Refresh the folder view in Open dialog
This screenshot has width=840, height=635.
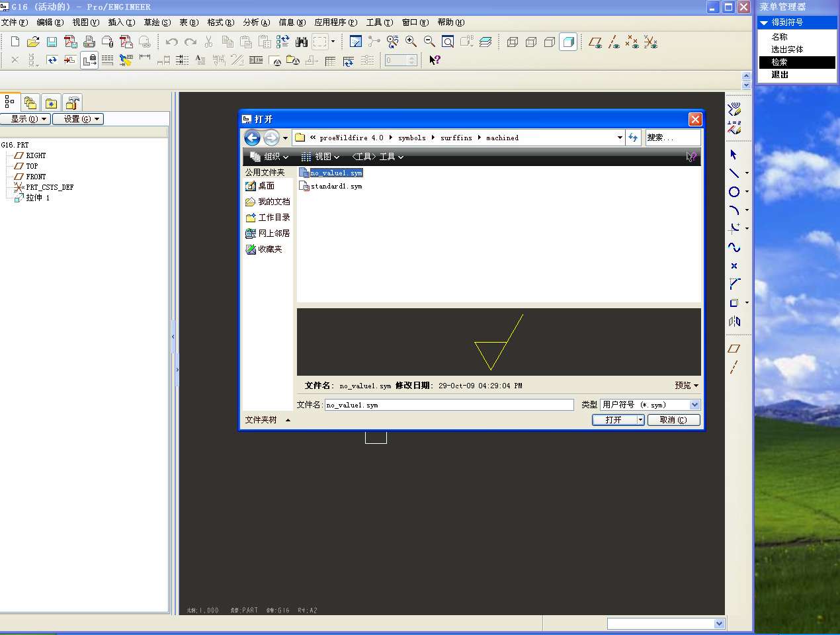tap(634, 138)
